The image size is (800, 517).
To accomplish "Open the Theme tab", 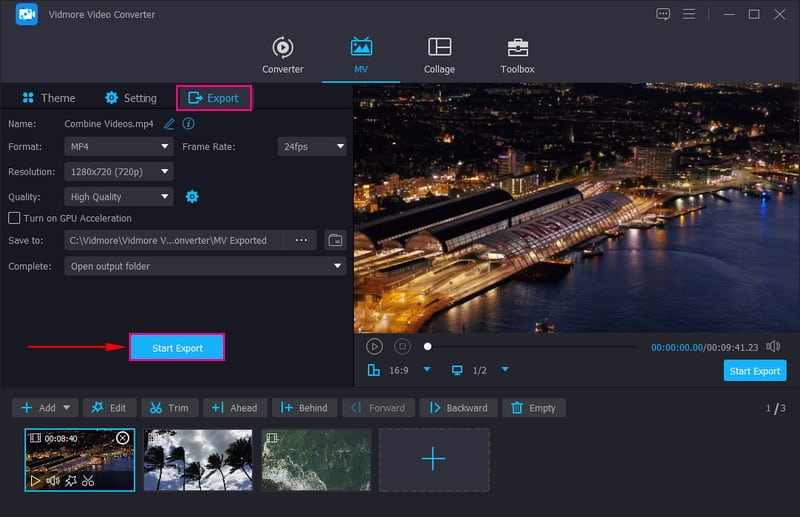I will pyautogui.click(x=47, y=98).
